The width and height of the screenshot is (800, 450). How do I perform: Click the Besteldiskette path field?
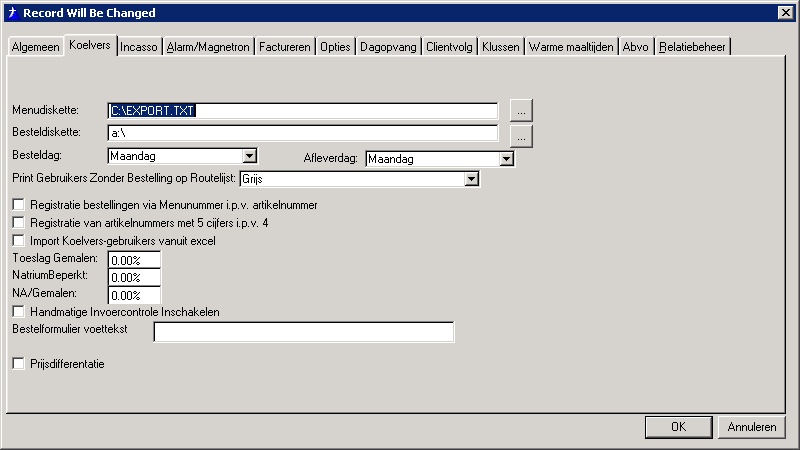(303, 133)
